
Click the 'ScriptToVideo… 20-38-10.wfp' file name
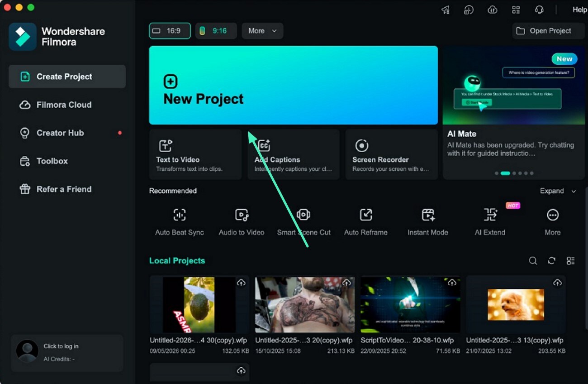407,340
